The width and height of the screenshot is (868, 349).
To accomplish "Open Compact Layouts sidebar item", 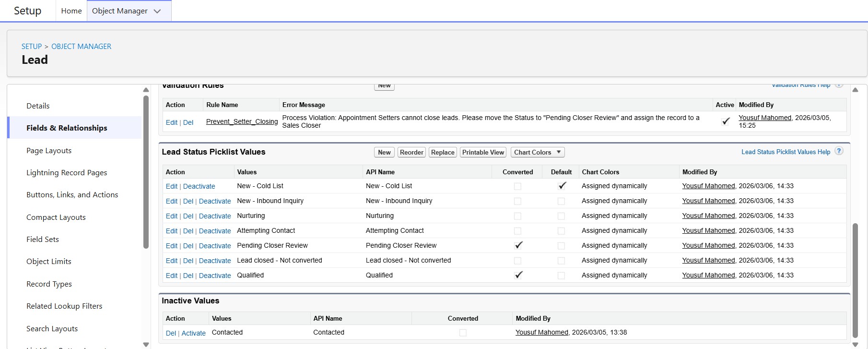I will coord(56,217).
